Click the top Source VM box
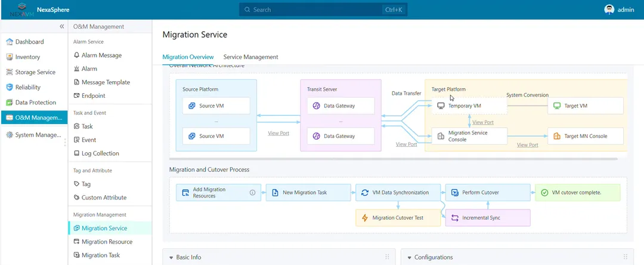The width and height of the screenshot is (644, 265). [216, 106]
